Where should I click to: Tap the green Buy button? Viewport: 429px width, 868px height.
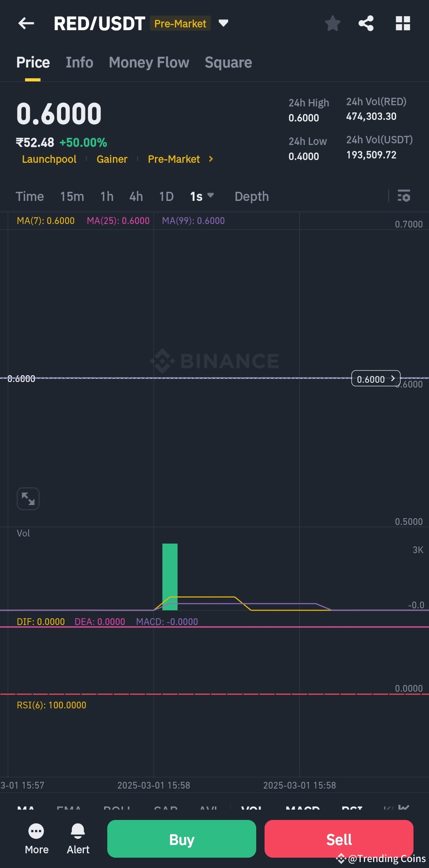point(182,839)
